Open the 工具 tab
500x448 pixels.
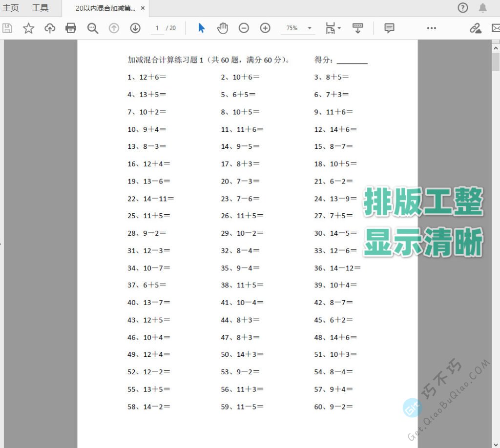pos(40,8)
